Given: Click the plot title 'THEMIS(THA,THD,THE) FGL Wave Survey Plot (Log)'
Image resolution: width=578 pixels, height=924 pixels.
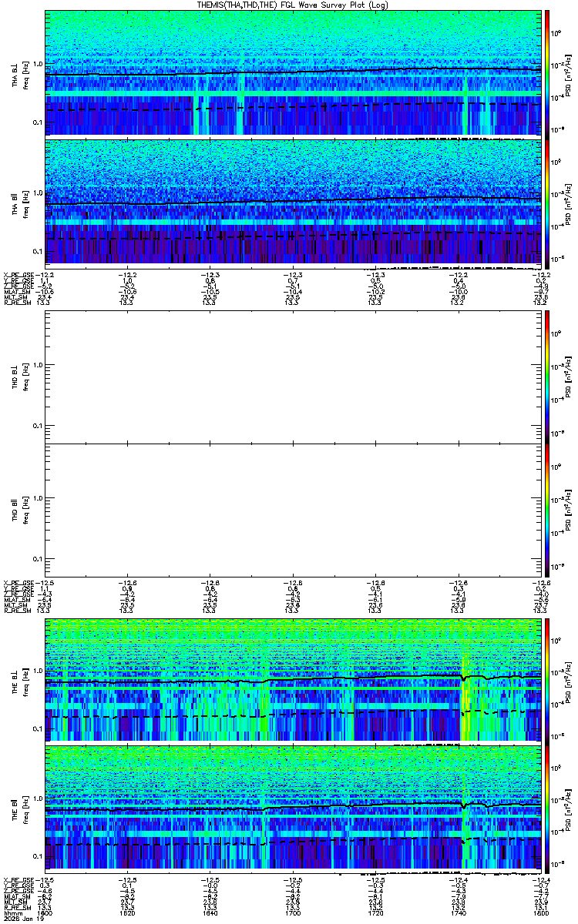Looking at the screenshot, I should [293, 5].
